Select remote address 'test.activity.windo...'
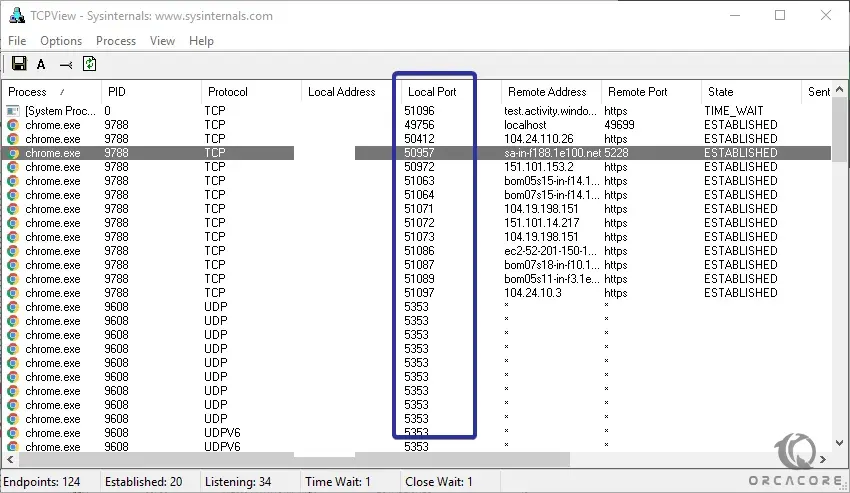Image resolution: width=850 pixels, height=493 pixels. 550,111
